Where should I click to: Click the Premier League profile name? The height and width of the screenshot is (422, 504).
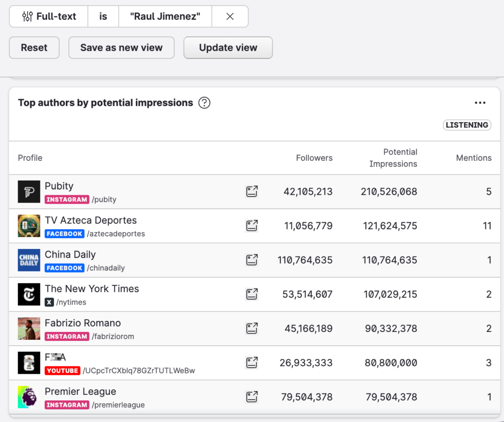(x=80, y=392)
